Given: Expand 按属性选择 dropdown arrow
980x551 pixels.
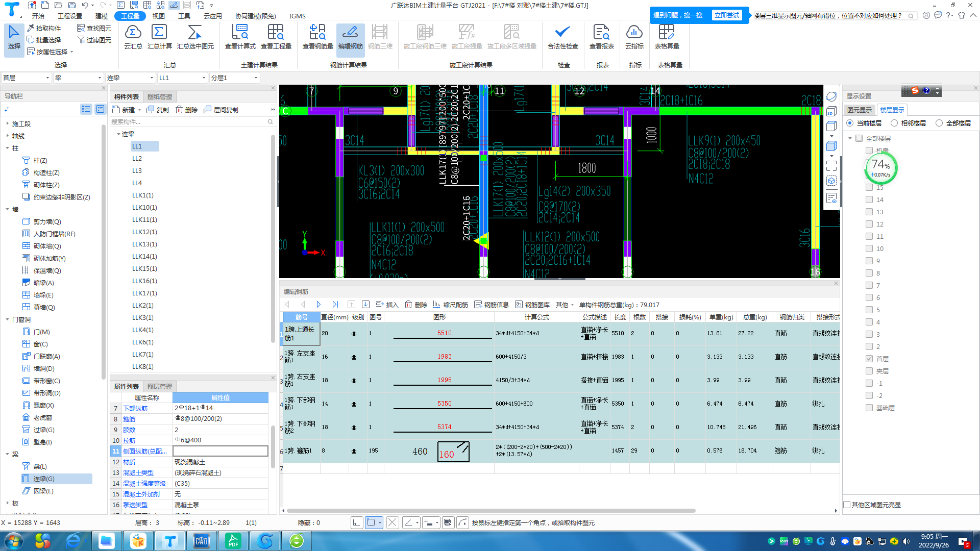Looking at the screenshot, I should [71, 52].
